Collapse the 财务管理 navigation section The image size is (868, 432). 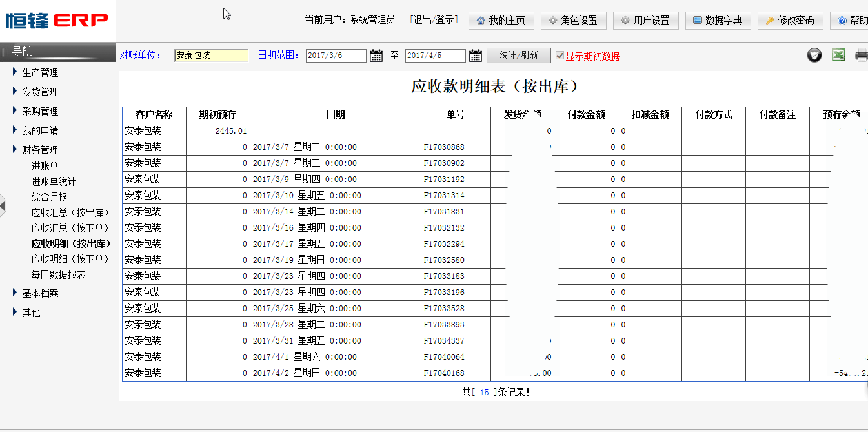click(x=40, y=150)
